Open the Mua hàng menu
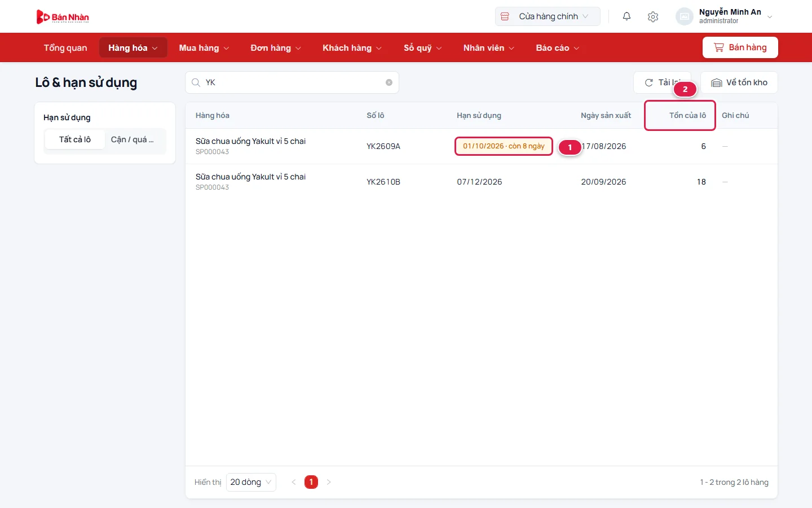Screen dimensions: 812x508 (x=204, y=48)
